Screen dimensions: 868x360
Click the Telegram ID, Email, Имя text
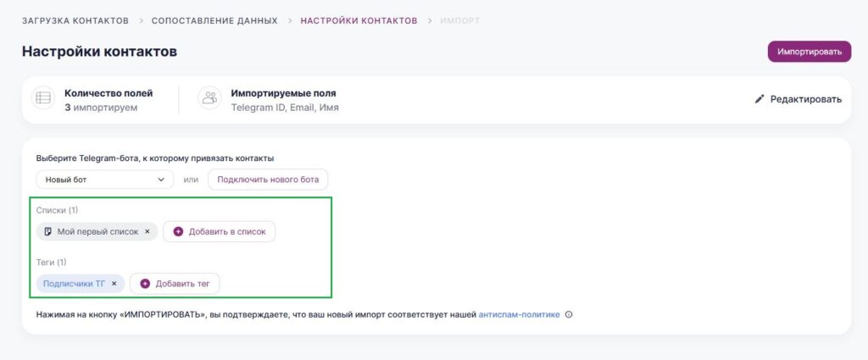pos(285,108)
